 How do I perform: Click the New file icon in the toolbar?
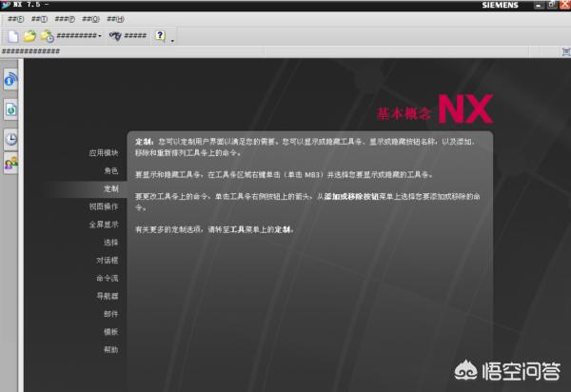pyautogui.click(x=13, y=36)
